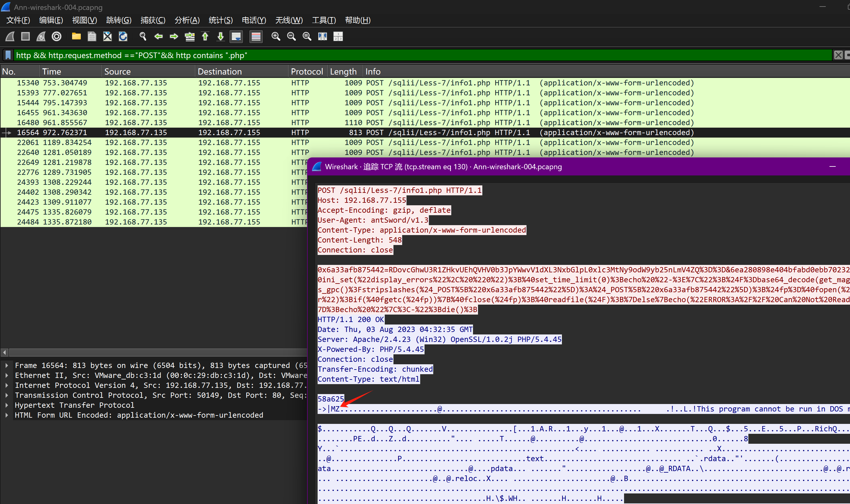Expand the Transmission Control Protocol row

(x=7, y=395)
